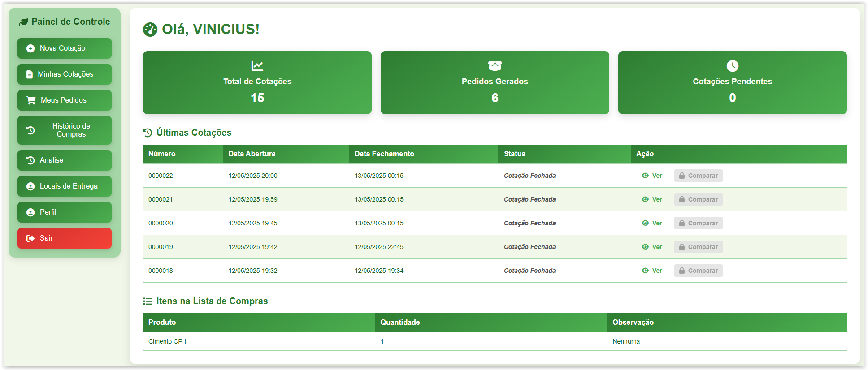
Task: Click the eye icon for quotation 0000020
Action: [x=645, y=223]
